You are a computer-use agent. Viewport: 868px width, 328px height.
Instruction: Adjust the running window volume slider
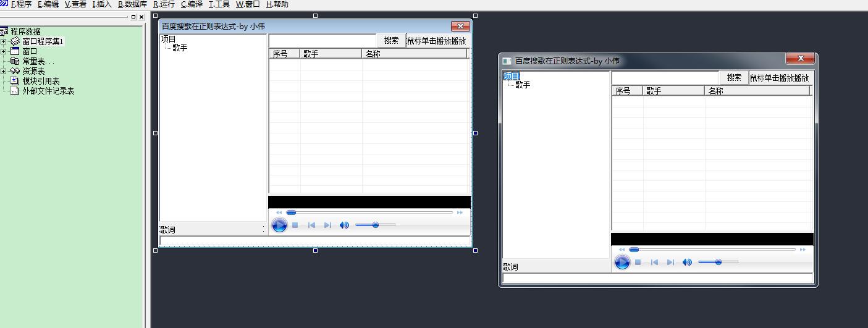pyautogui.click(x=718, y=262)
